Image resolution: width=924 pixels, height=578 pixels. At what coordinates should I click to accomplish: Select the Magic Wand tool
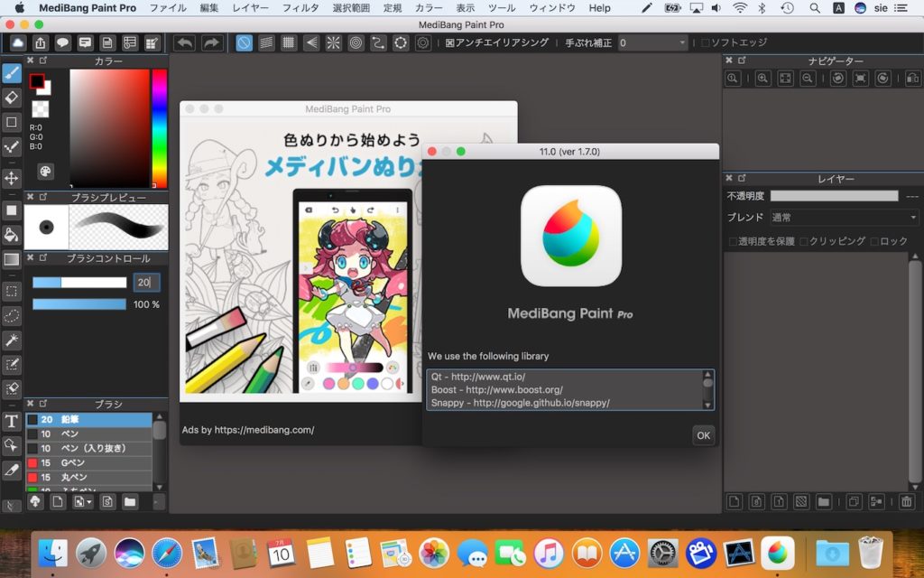(x=12, y=340)
